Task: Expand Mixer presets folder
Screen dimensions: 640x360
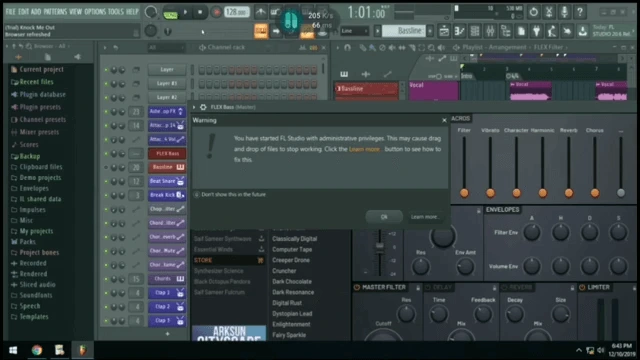Action: [x=35, y=132]
